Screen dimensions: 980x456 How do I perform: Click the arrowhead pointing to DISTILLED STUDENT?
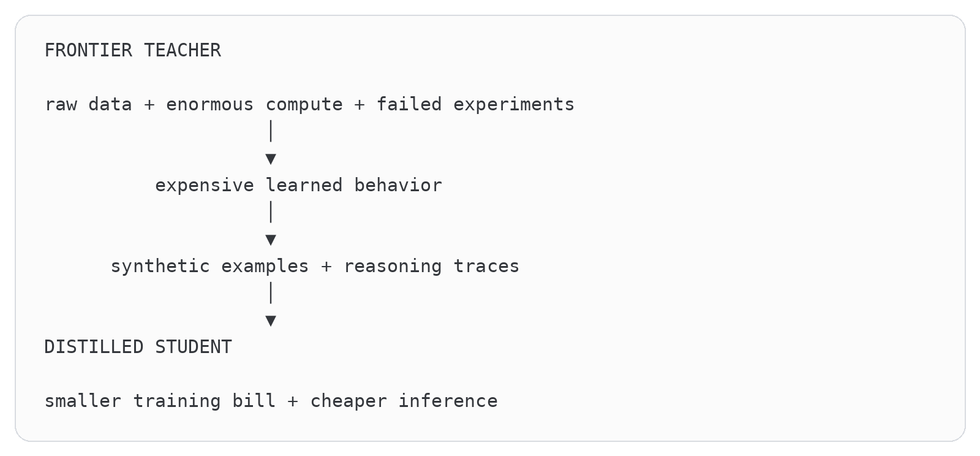271,321
